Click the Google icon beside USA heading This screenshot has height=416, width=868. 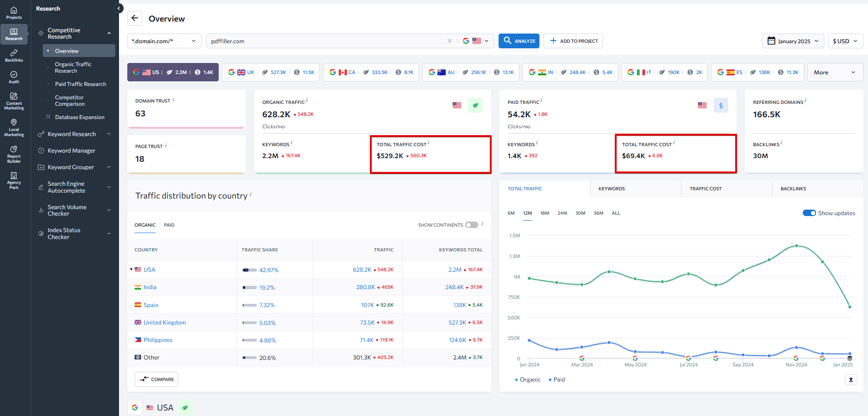click(135, 407)
